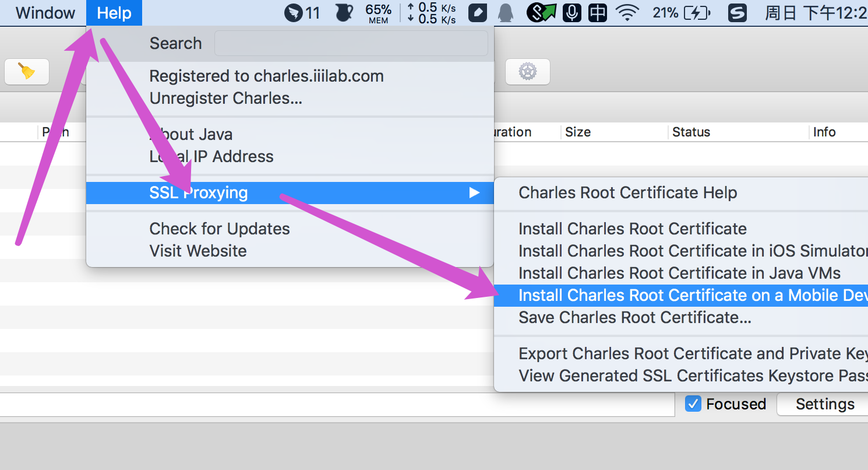Choose Local IP Address
868x470 pixels.
(290, 157)
